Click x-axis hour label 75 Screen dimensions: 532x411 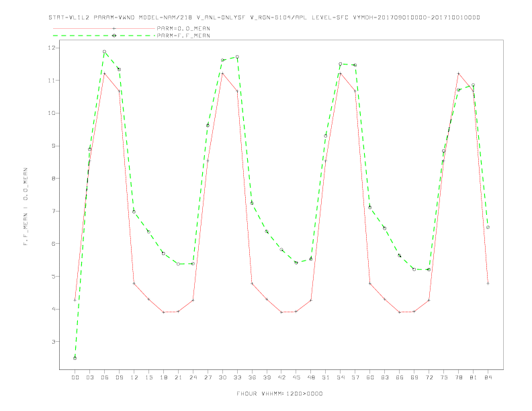coord(444,377)
